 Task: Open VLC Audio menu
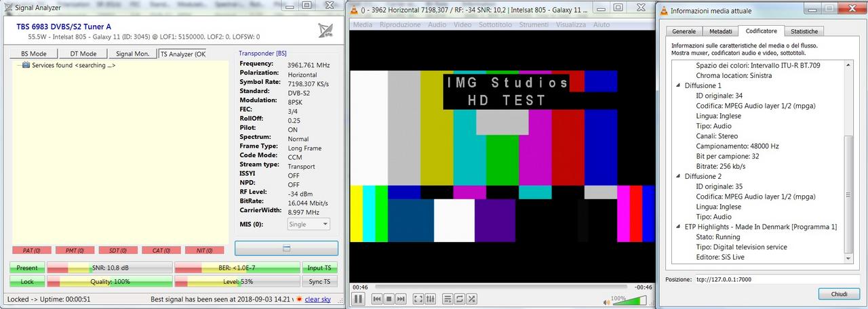coord(437,24)
